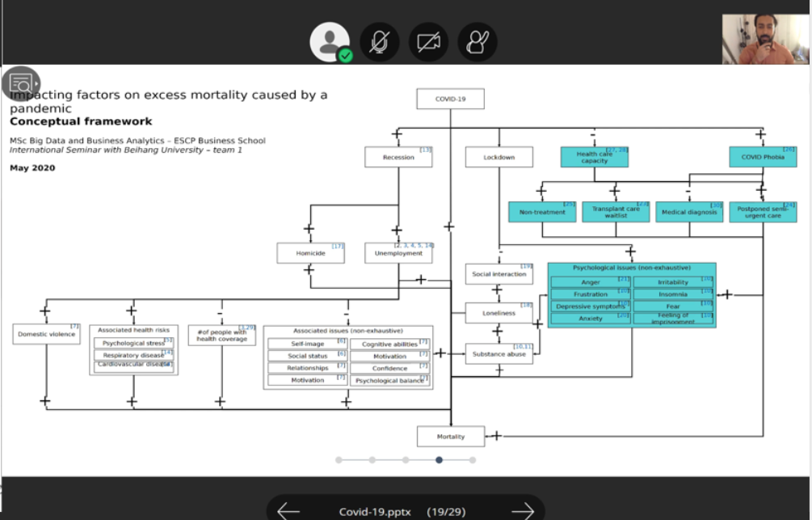The height and width of the screenshot is (520, 812).
Task: Click the Covid-19.pptx file name
Action: tap(377, 511)
